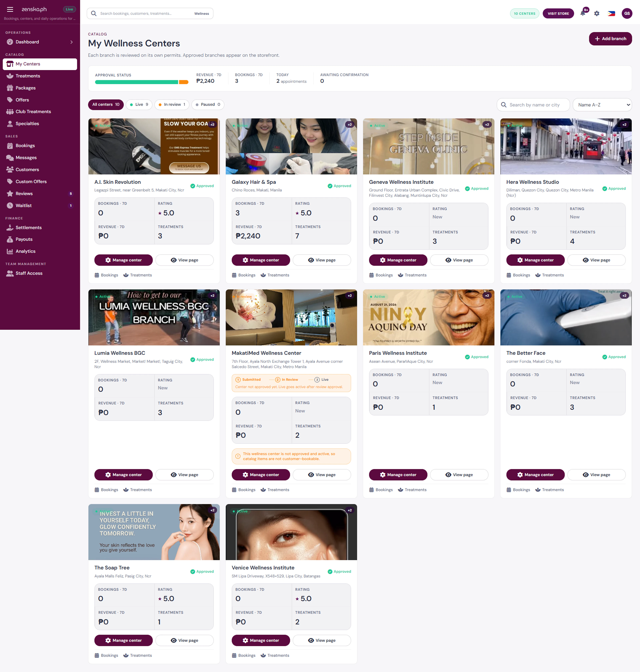This screenshot has width=640, height=672.
Task: Open Treatments in the sidebar
Action: point(40,76)
